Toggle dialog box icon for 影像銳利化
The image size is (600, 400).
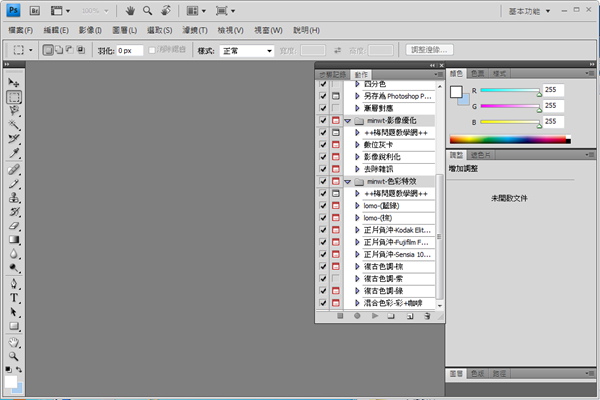pyautogui.click(x=335, y=157)
